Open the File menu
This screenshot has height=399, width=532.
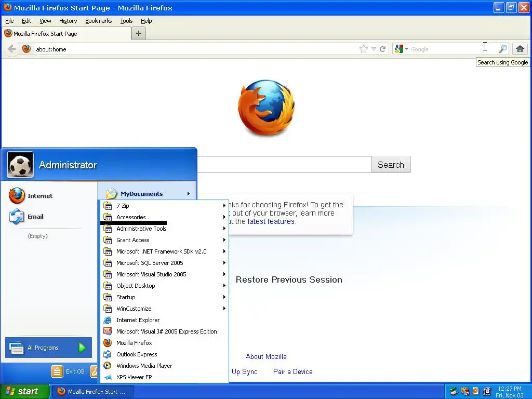(9, 21)
